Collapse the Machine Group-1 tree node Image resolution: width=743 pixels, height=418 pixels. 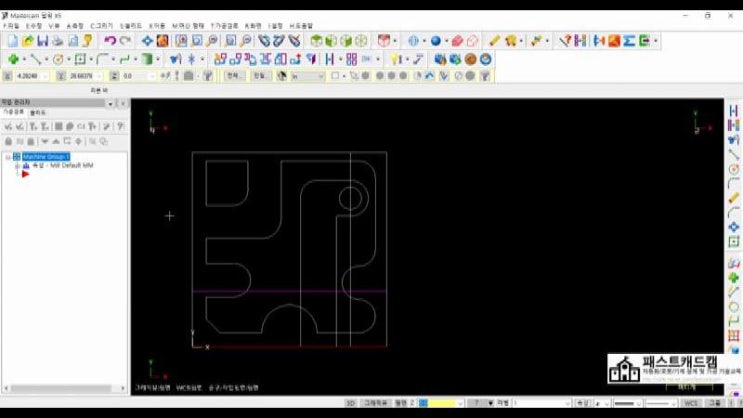click(8, 157)
